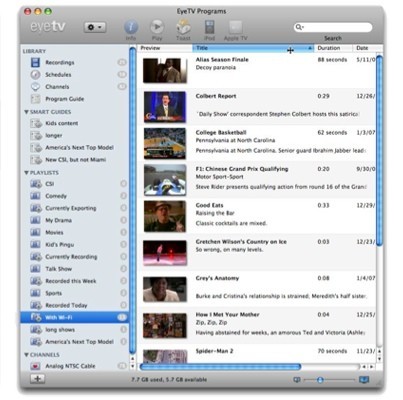Open the Currently Exporting playlist
The image size is (403, 400).
pos(70,208)
